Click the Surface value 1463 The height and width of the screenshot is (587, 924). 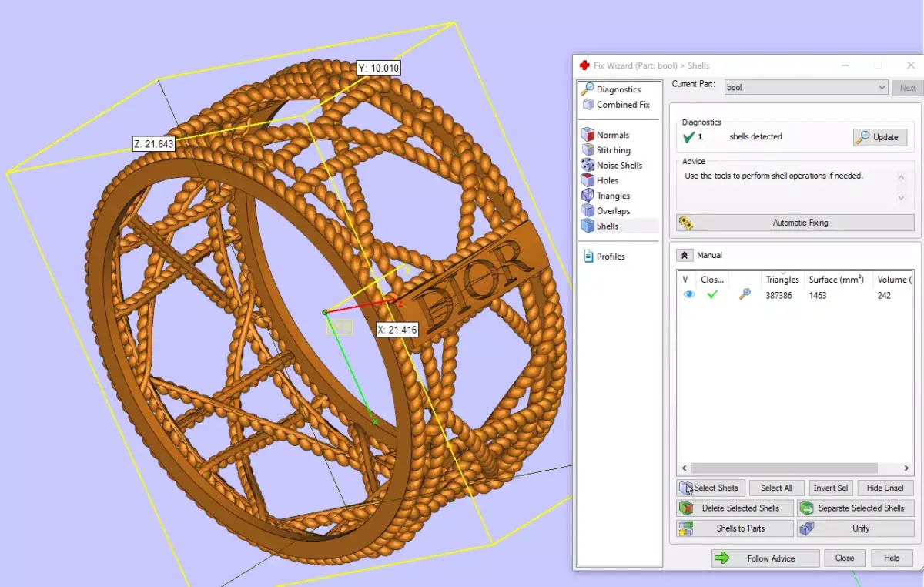click(818, 295)
